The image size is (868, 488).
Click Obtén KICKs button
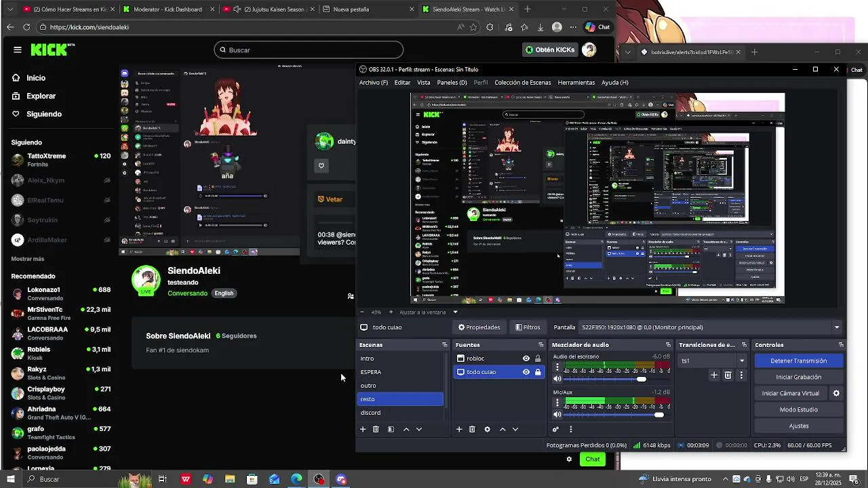click(550, 49)
